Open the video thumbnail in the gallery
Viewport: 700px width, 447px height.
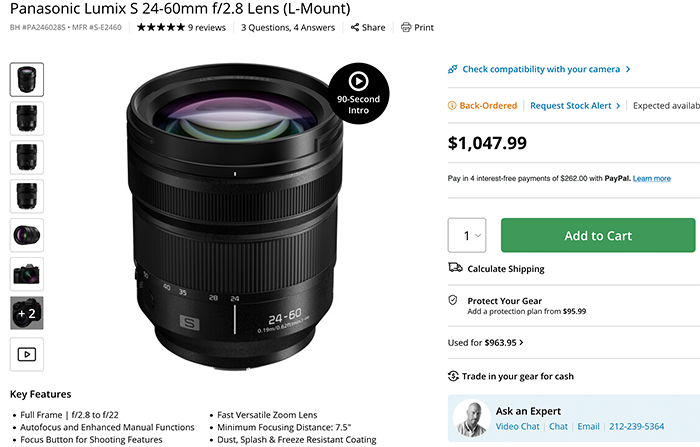27,353
